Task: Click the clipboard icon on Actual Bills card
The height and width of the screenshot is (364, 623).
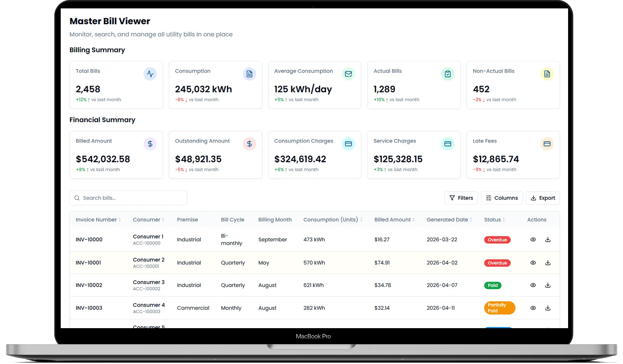Action: tap(448, 74)
